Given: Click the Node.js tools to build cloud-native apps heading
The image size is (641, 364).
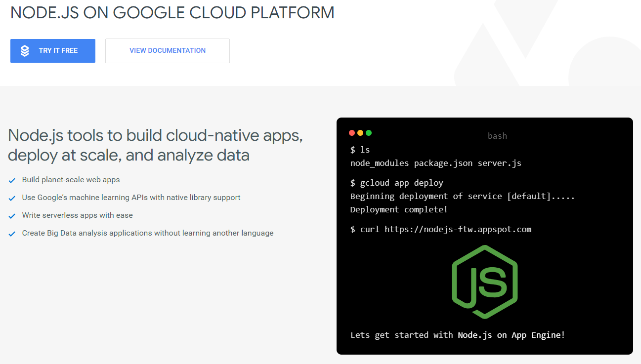Looking at the screenshot, I should pyautogui.click(x=156, y=145).
